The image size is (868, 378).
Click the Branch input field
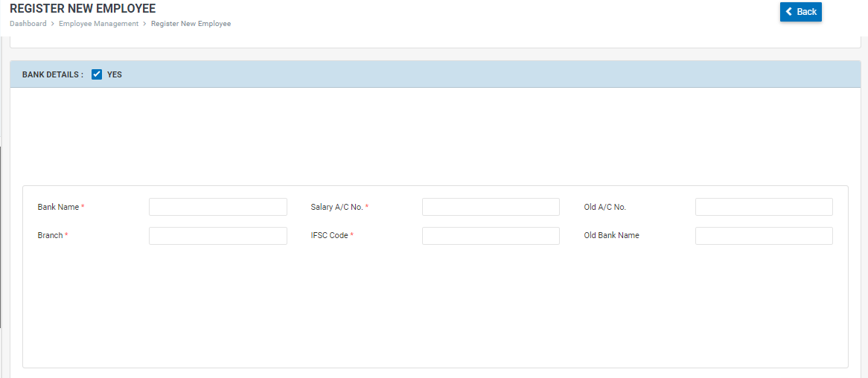(217, 236)
